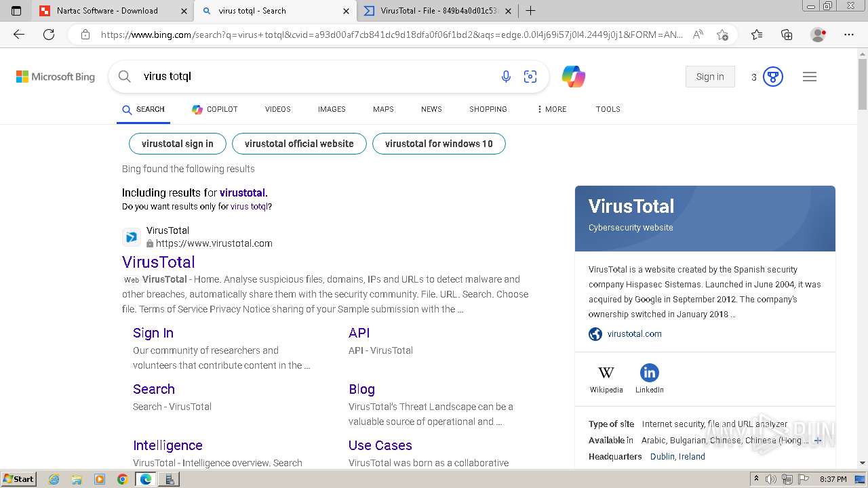Open the browser profile avatar

coord(818,35)
